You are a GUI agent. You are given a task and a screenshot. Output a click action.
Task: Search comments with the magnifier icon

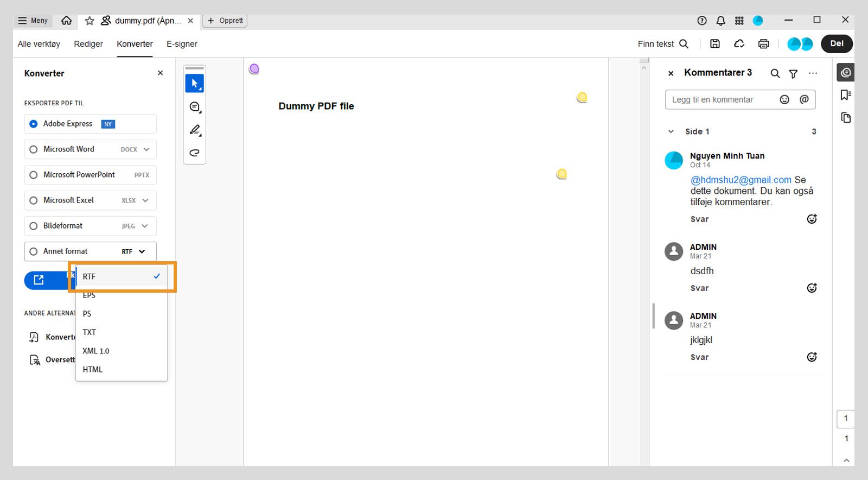[775, 73]
